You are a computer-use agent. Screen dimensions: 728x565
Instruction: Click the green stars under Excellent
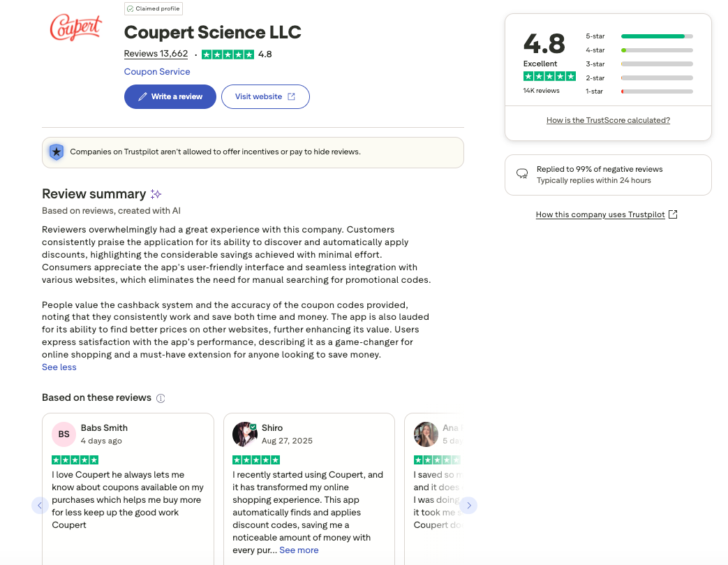(x=549, y=76)
